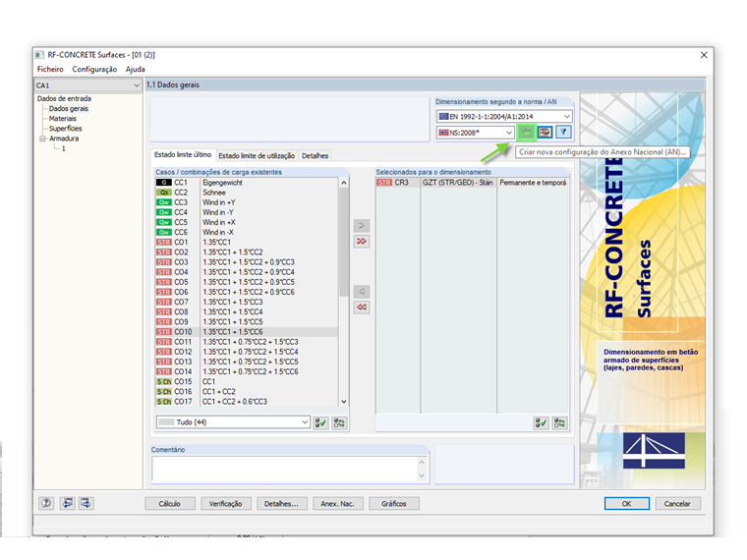Select combination CO1 1.35*CC1
The height and width of the screenshot is (560, 747).
[247, 243]
